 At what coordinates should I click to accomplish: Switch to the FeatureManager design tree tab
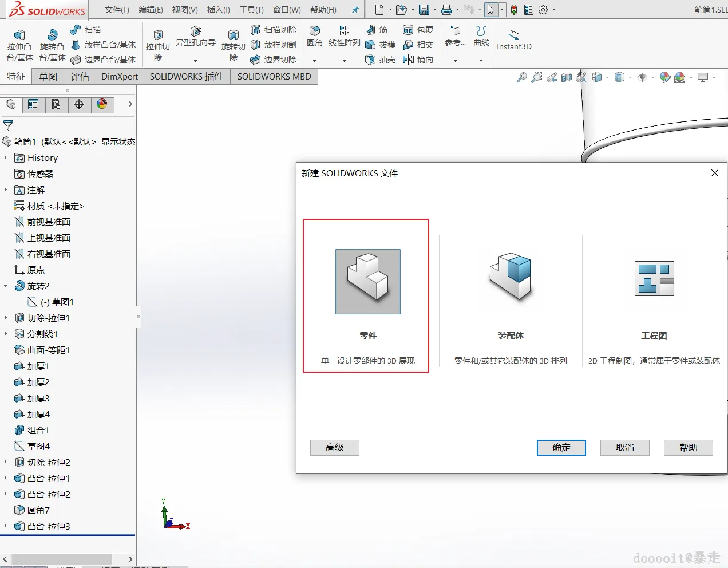click(11, 104)
